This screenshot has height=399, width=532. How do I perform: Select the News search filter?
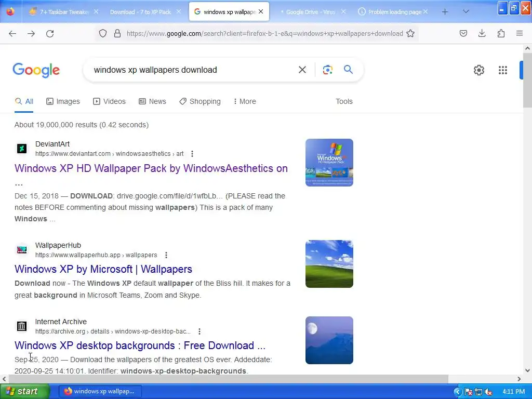click(152, 101)
